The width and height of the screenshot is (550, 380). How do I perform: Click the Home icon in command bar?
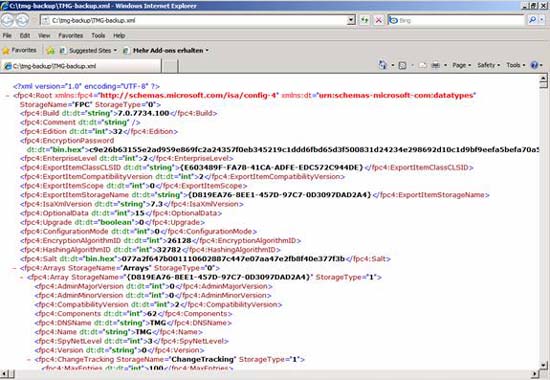pos(383,65)
